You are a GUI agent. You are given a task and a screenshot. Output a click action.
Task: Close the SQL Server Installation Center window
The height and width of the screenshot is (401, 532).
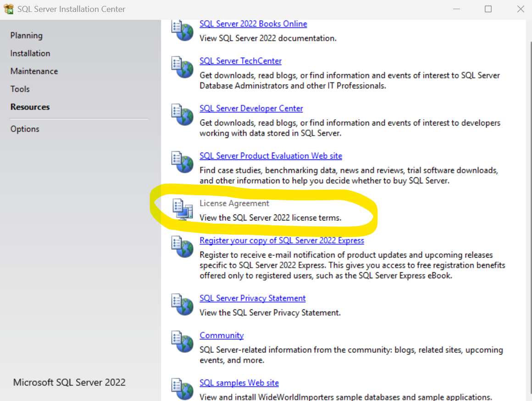point(521,9)
